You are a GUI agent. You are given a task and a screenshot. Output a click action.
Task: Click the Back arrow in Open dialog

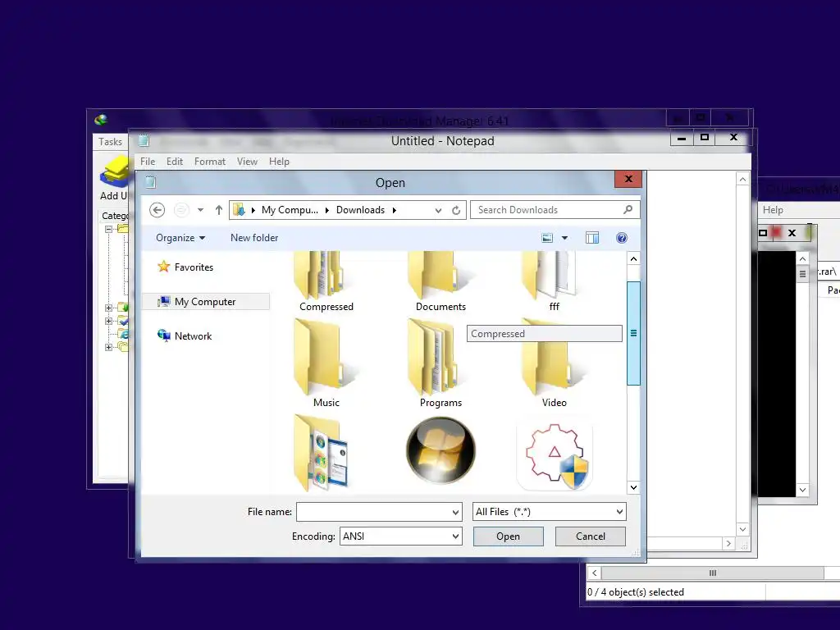click(x=157, y=210)
